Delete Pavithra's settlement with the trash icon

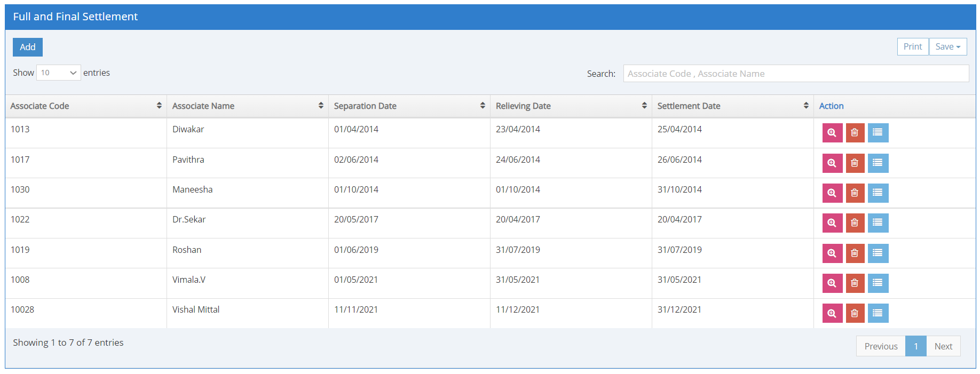pyautogui.click(x=855, y=163)
